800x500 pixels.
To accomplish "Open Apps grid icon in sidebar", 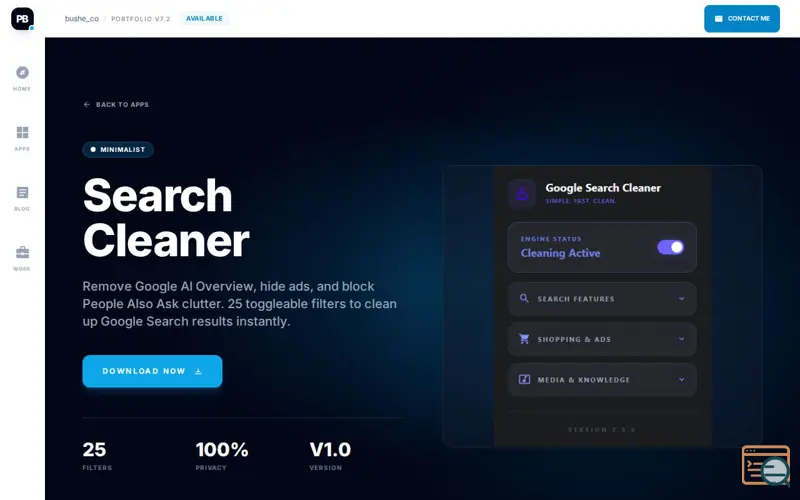I will pyautogui.click(x=22, y=133).
